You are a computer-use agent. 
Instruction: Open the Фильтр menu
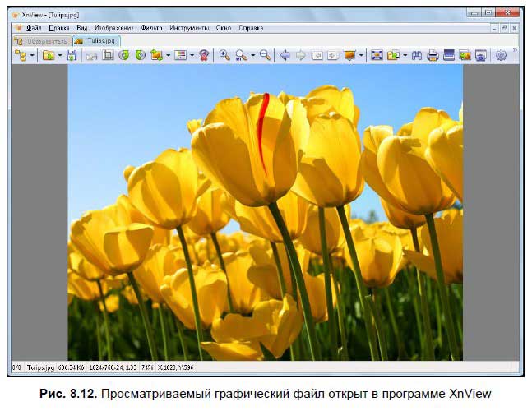coord(151,27)
